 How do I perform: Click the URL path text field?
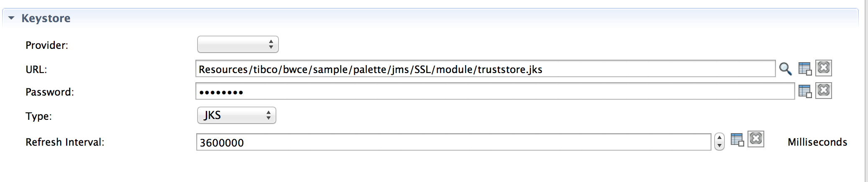point(485,69)
